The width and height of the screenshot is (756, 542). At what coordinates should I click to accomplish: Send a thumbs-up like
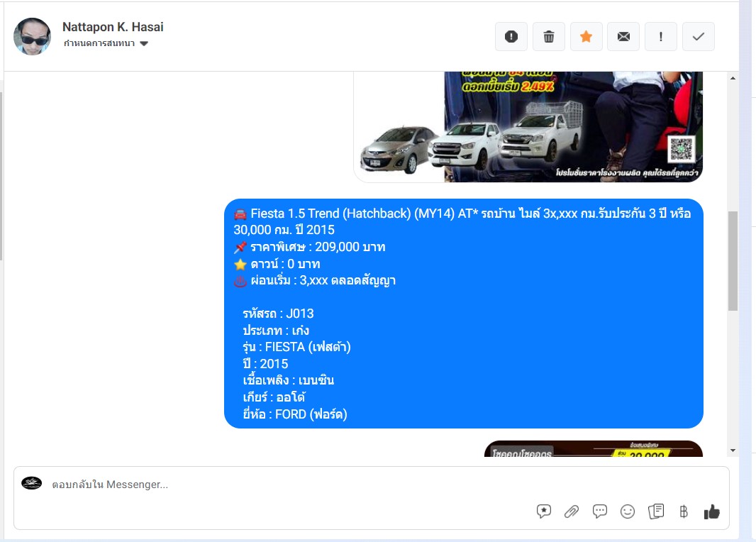711,511
